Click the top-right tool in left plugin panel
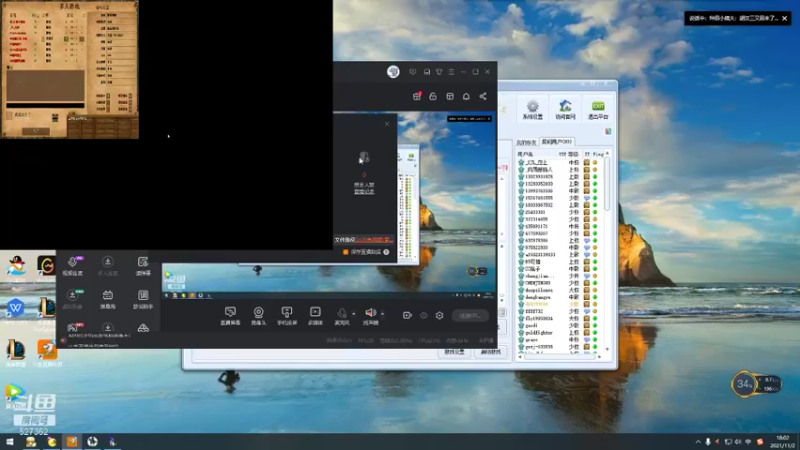800x450 pixels. coord(143,266)
